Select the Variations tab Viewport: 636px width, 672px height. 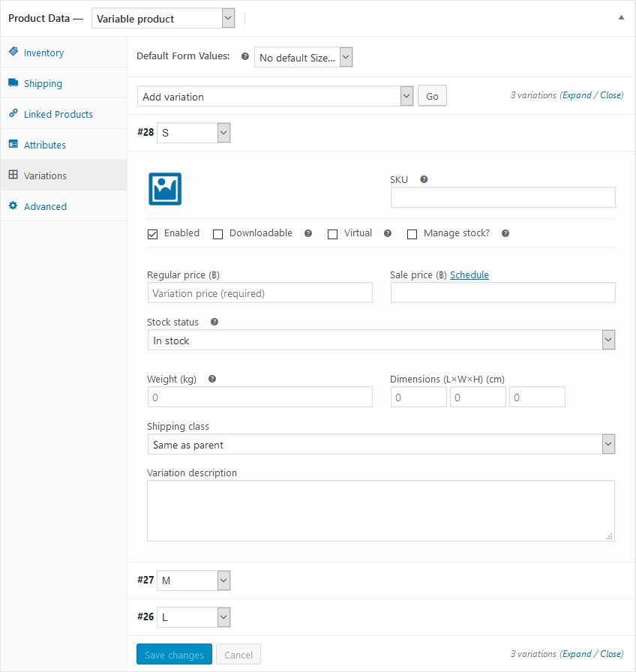[x=64, y=175]
